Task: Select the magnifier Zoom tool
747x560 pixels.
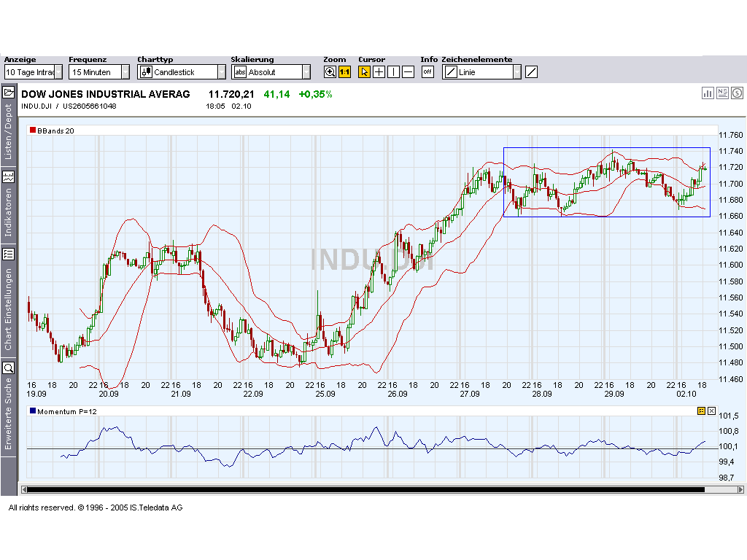Action: pyautogui.click(x=330, y=71)
